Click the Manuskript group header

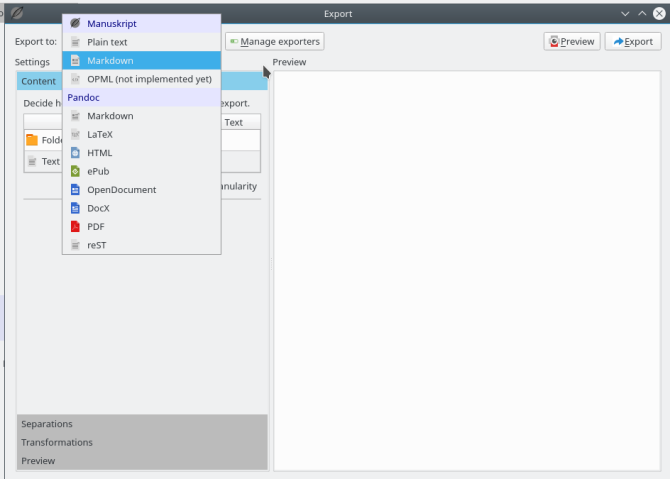pos(141,23)
